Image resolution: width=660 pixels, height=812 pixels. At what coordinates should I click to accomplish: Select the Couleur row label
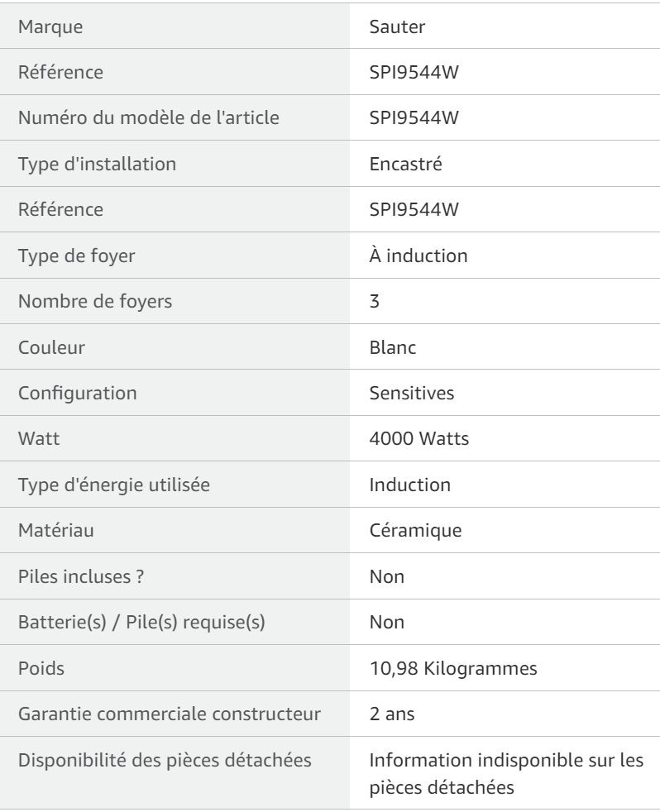pos(51,347)
